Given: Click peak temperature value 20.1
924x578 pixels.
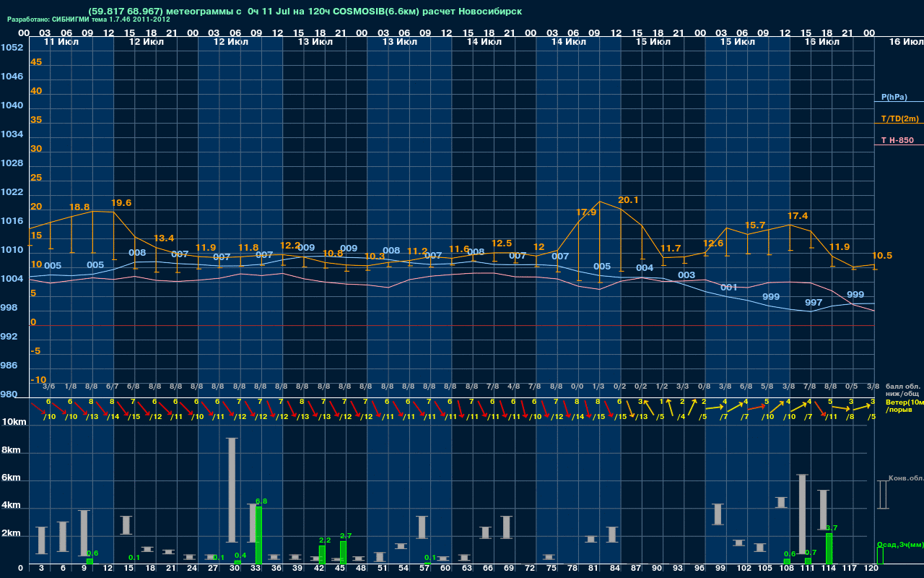Looking at the screenshot, I should click(628, 200).
